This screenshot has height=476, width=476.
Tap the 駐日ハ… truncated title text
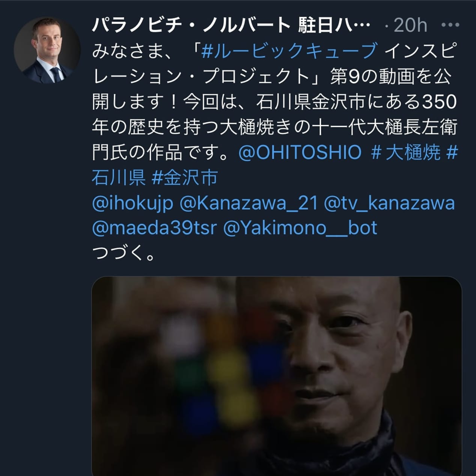coord(334,26)
